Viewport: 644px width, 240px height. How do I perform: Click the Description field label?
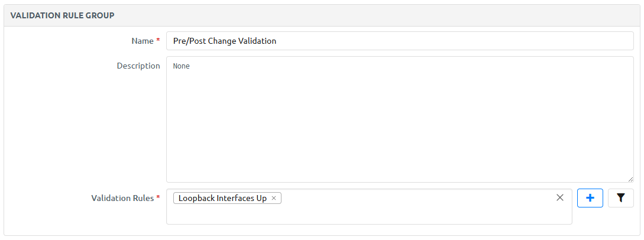pyautogui.click(x=138, y=66)
